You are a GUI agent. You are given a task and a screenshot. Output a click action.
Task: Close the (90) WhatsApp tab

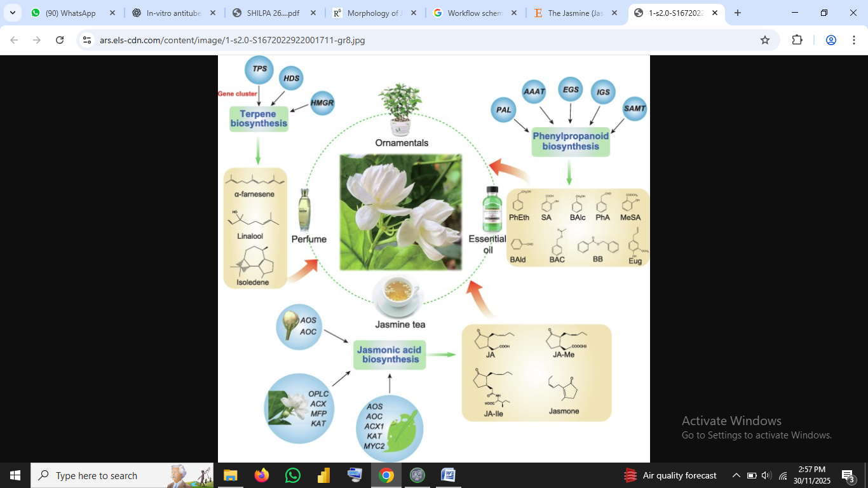coord(112,13)
